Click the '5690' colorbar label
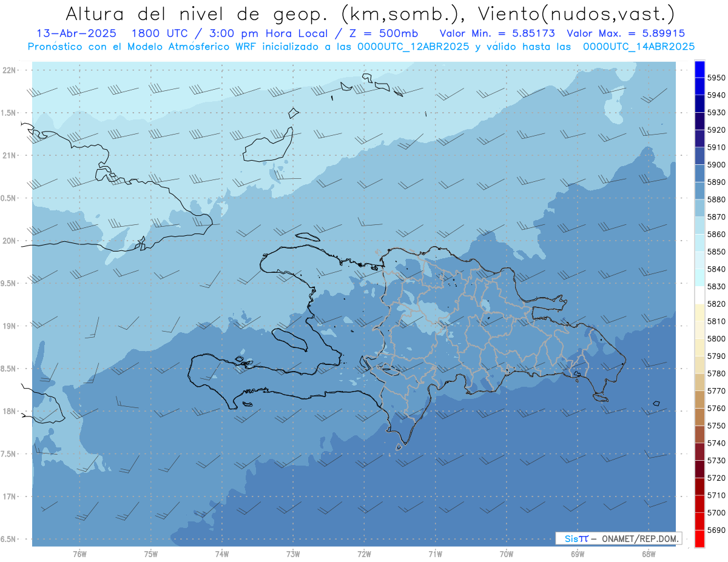Screen dimensions: 728x562 pos(716,530)
